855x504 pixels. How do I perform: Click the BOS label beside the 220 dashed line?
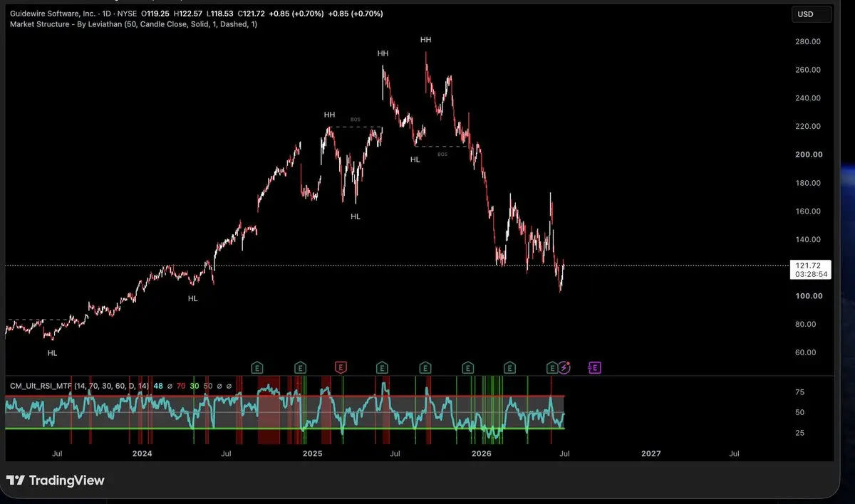pos(356,120)
